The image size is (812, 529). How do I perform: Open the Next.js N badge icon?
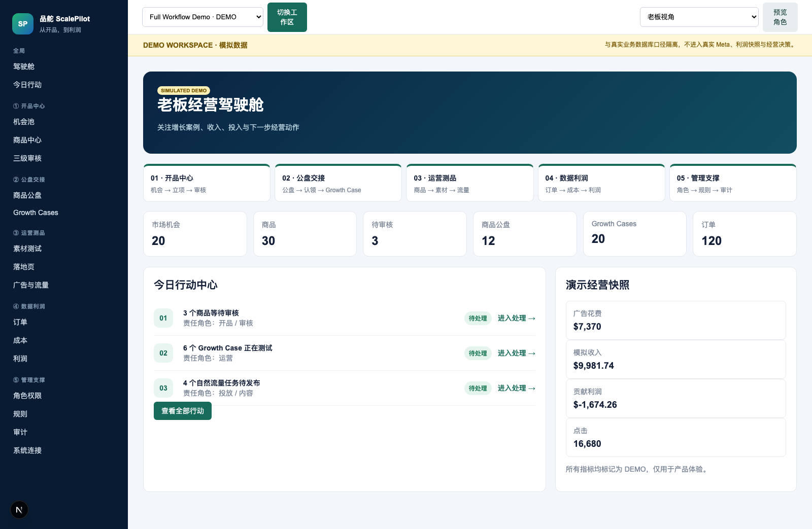click(x=19, y=510)
